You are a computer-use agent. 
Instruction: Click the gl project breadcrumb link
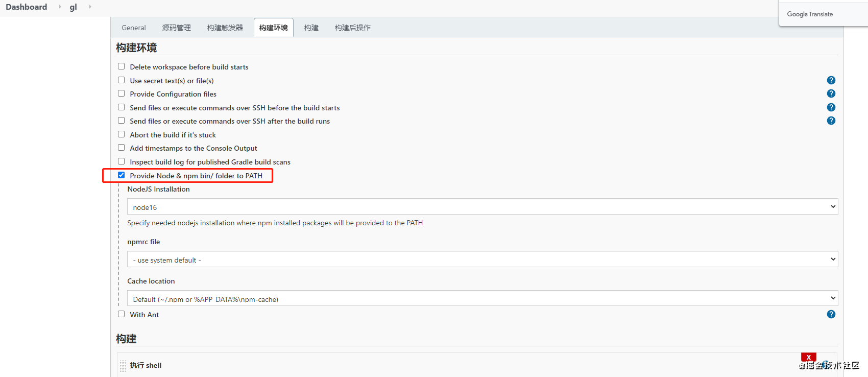point(73,7)
